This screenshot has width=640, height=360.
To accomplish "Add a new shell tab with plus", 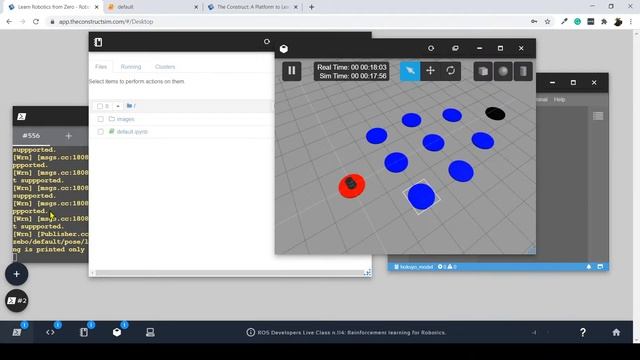I will coord(69,136).
